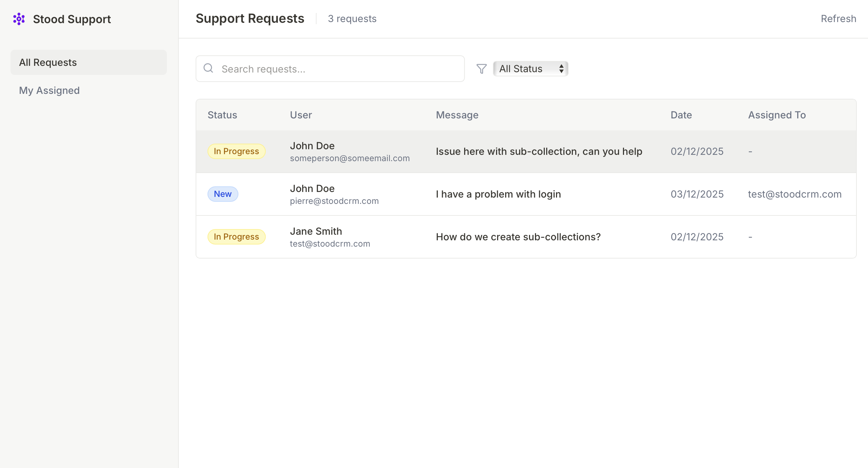Click the Stood Support logo icon
868x468 pixels.
click(x=19, y=19)
